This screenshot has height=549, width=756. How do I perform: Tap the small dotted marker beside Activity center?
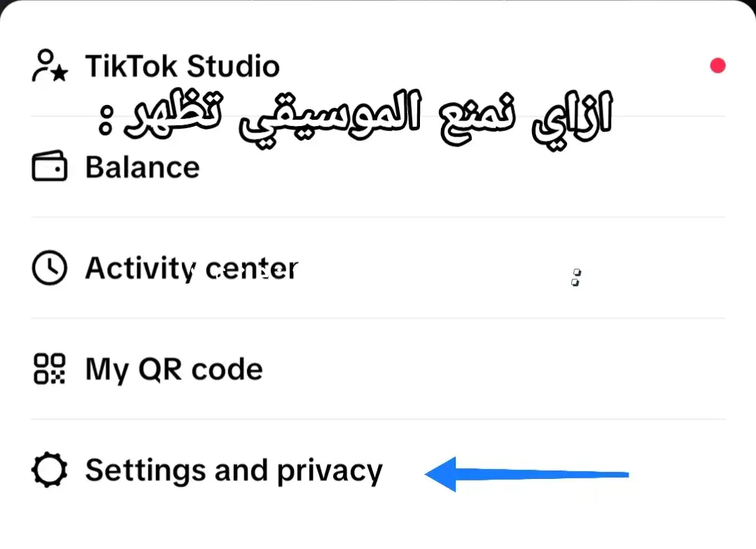(x=575, y=277)
